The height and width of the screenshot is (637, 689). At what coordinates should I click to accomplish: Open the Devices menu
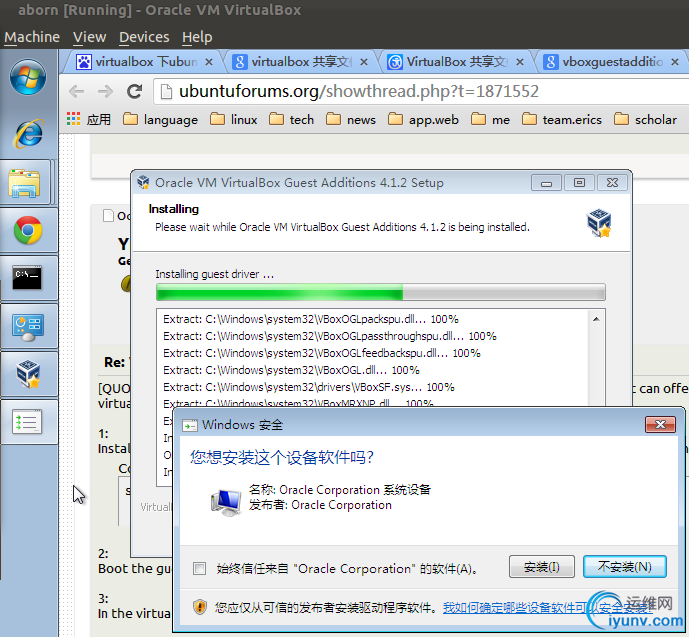pyautogui.click(x=144, y=37)
